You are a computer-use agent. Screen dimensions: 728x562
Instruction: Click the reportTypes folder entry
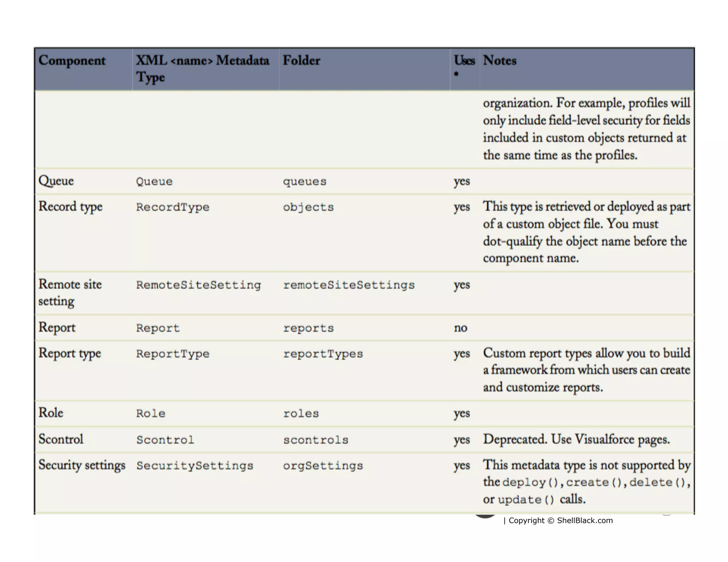click(323, 354)
